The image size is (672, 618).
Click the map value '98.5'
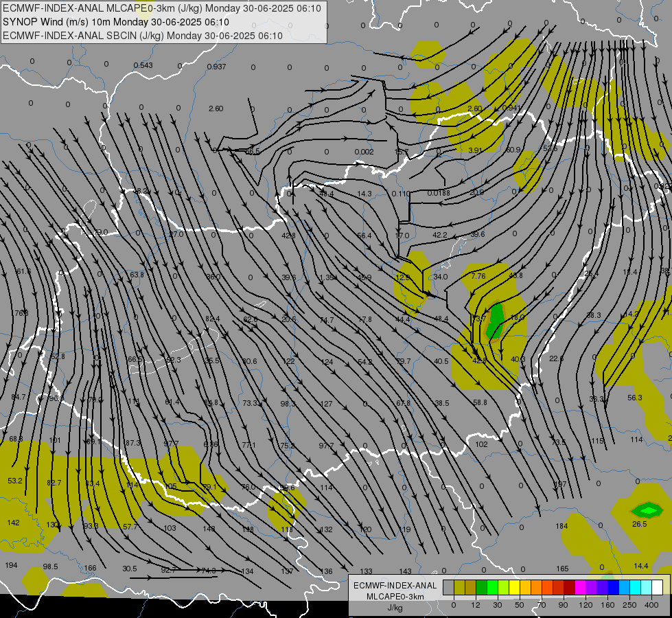pyautogui.click(x=50, y=567)
